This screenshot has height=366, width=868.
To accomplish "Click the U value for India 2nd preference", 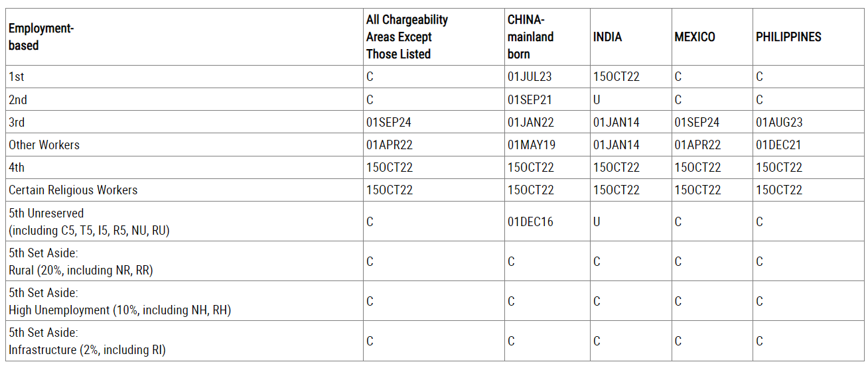I will (x=597, y=100).
